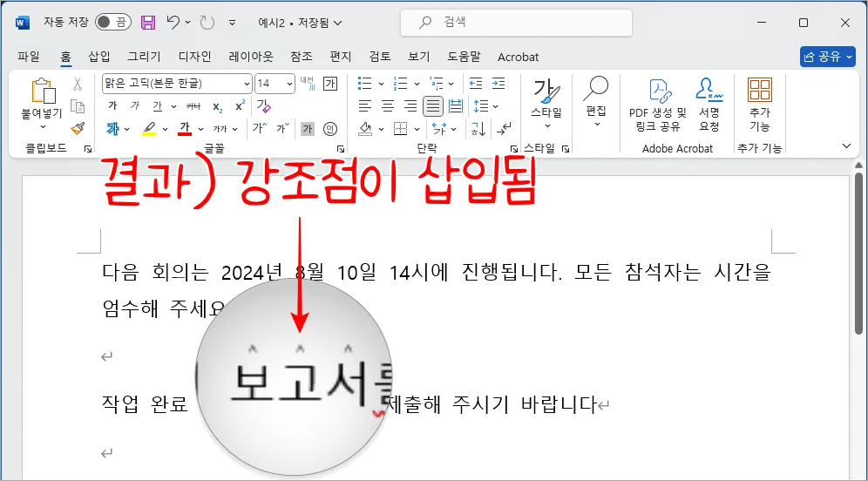
Task: Open highlight color dropdown arrow
Action: pyautogui.click(x=165, y=130)
